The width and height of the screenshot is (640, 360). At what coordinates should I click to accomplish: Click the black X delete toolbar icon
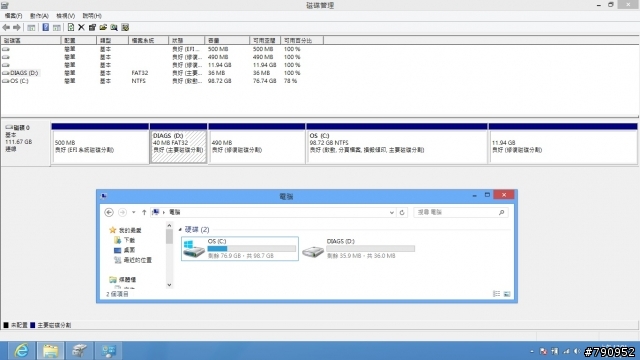(81, 27)
